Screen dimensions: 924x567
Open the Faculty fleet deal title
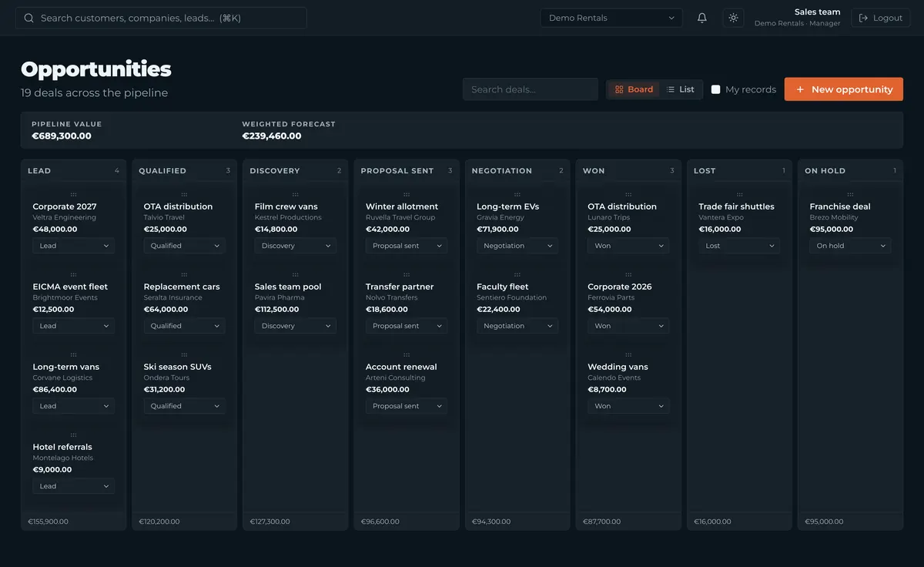coord(503,287)
